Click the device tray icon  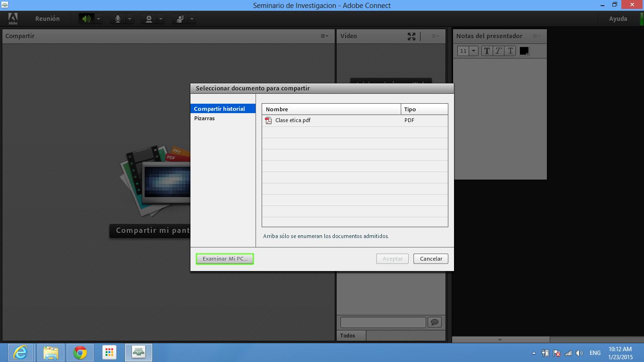click(x=545, y=353)
